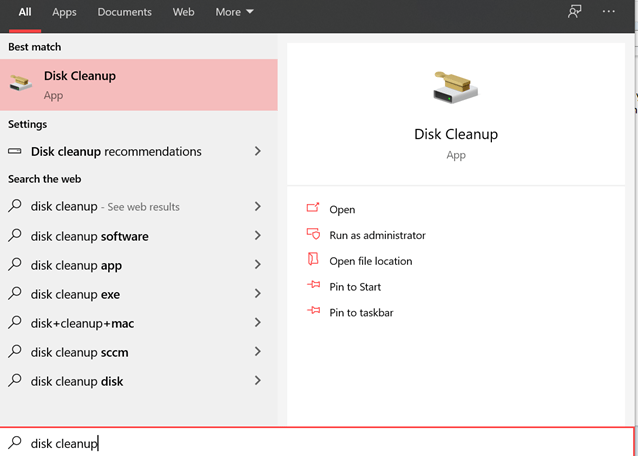Switch to the Web tab
Viewport: 638px width, 456px height.
tap(184, 12)
